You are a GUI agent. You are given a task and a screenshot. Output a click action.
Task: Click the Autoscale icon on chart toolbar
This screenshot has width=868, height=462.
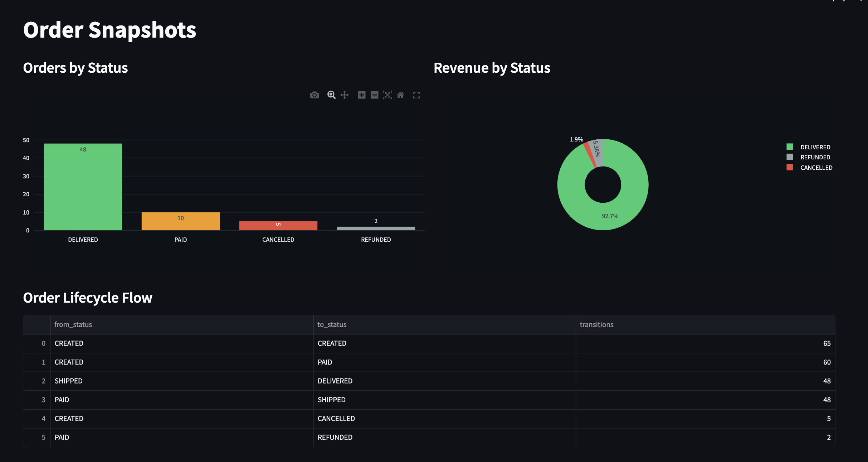pos(387,95)
